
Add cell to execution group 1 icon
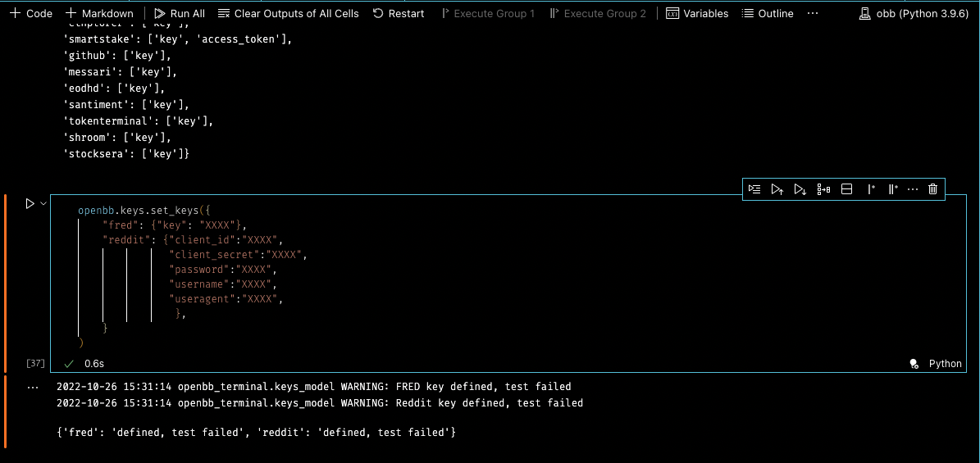click(871, 189)
